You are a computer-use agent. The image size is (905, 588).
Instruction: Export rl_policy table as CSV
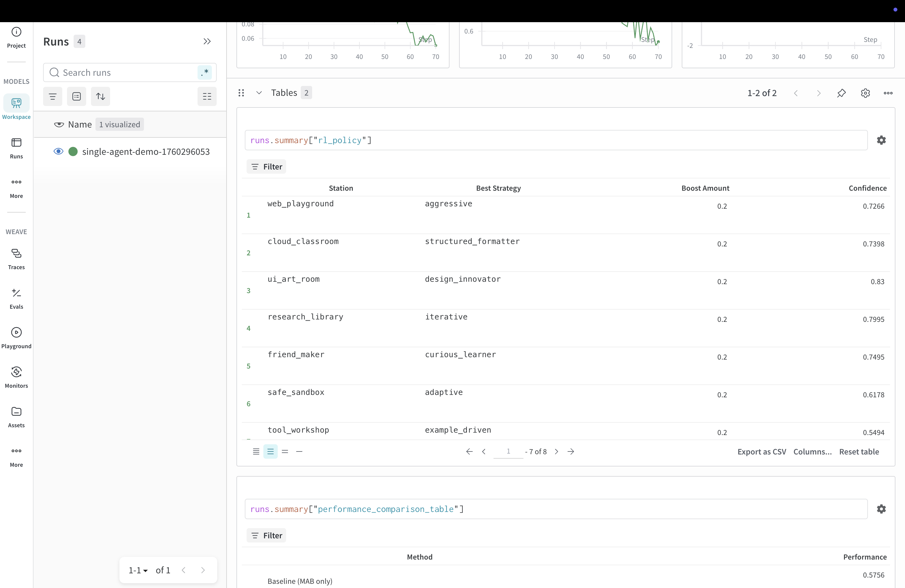click(x=762, y=451)
